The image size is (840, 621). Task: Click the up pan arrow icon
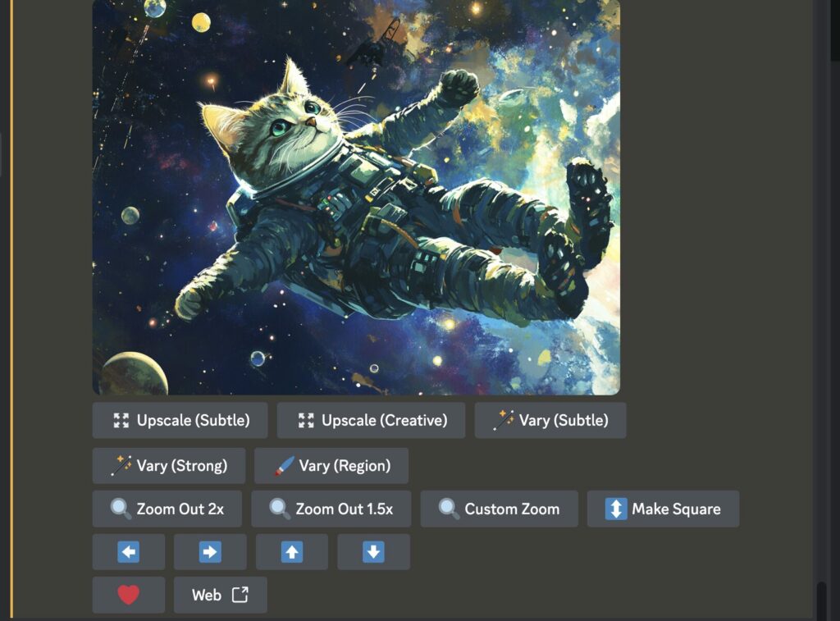pos(292,551)
